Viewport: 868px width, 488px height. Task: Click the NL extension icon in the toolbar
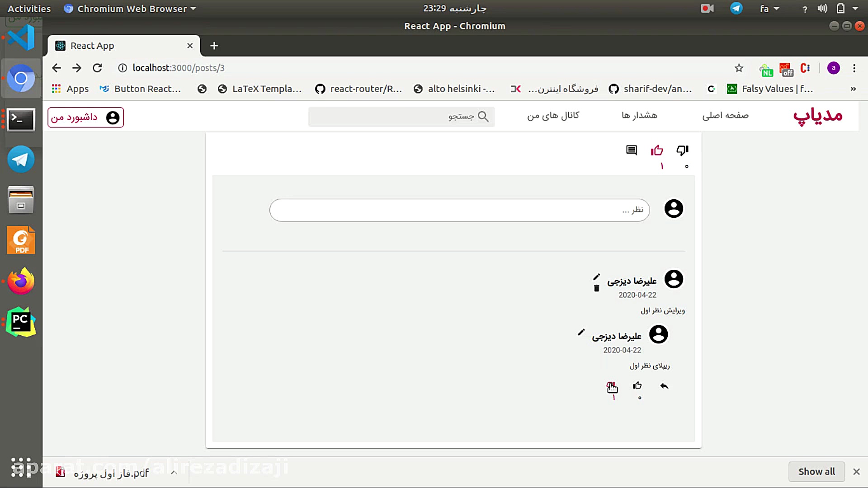(x=766, y=69)
